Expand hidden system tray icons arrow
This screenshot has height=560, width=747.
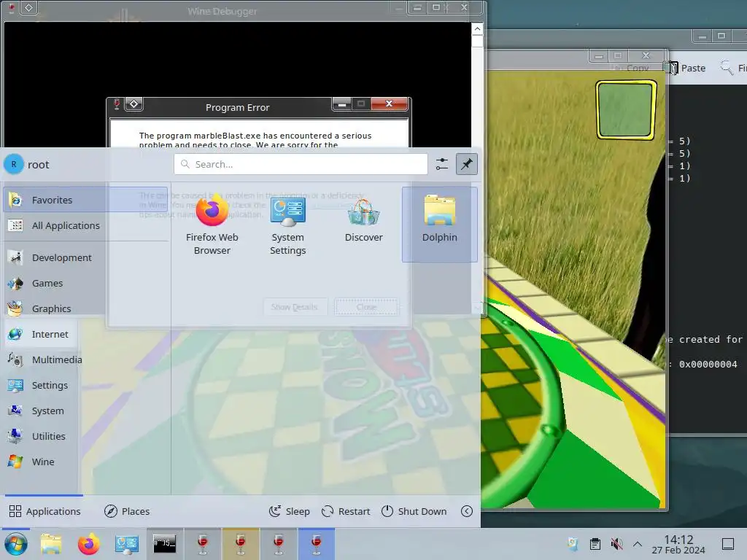638,544
